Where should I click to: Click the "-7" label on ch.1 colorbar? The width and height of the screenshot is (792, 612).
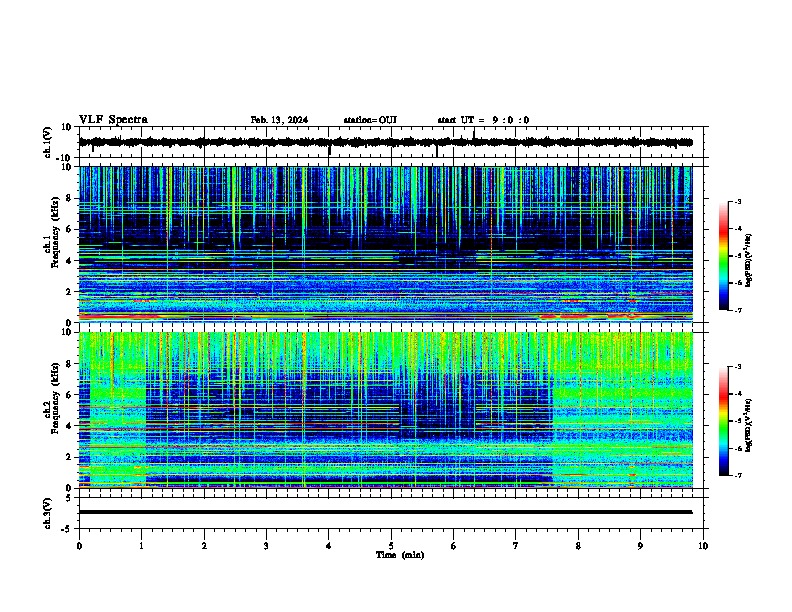click(737, 310)
